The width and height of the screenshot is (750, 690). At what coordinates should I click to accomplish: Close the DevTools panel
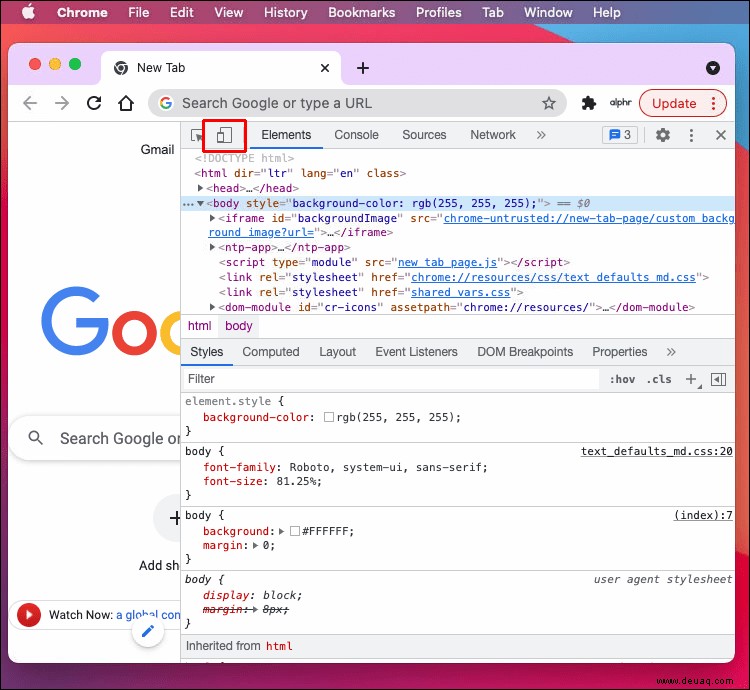721,135
